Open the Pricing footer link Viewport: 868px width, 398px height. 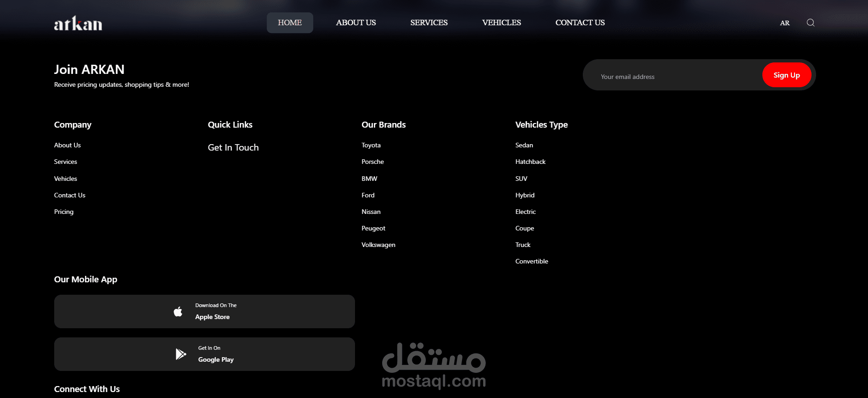click(x=64, y=212)
